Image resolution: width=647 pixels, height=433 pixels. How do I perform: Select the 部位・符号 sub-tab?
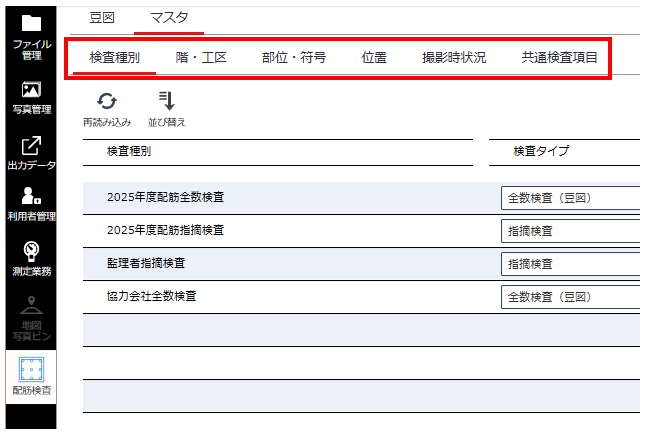[x=294, y=57]
